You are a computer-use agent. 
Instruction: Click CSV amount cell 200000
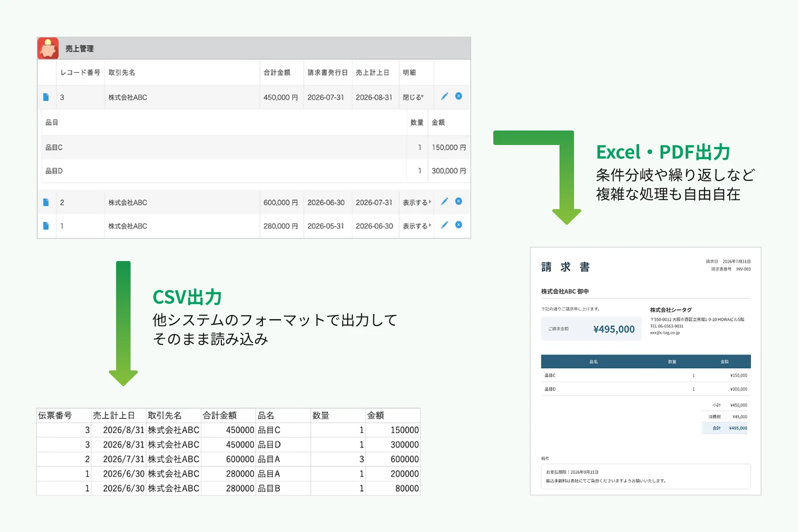tap(393, 474)
